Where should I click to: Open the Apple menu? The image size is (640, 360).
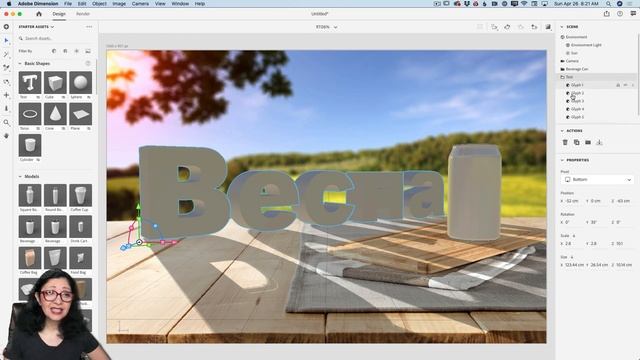(x=9, y=4)
